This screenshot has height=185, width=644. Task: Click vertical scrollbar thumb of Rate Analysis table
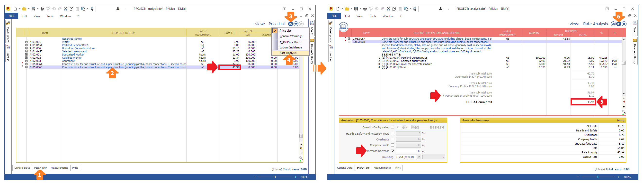tap(624, 63)
